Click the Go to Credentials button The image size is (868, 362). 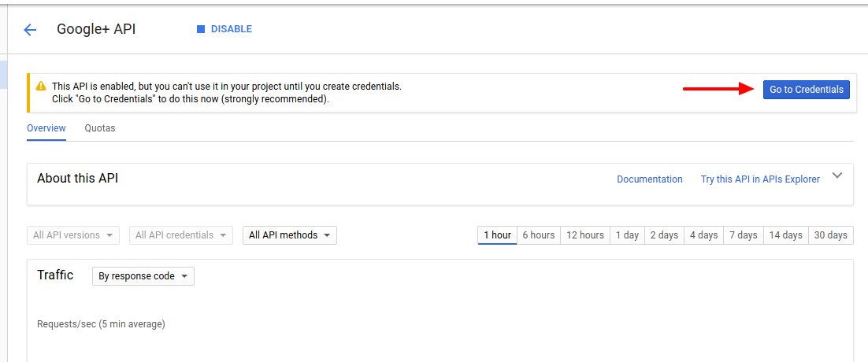[806, 90]
